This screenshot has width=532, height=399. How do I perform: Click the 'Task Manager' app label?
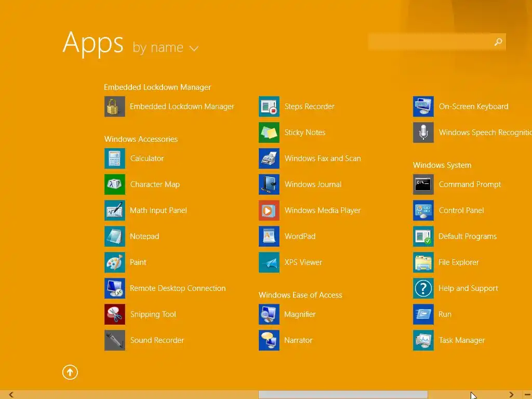pyautogui.click(x=462, y=340)
